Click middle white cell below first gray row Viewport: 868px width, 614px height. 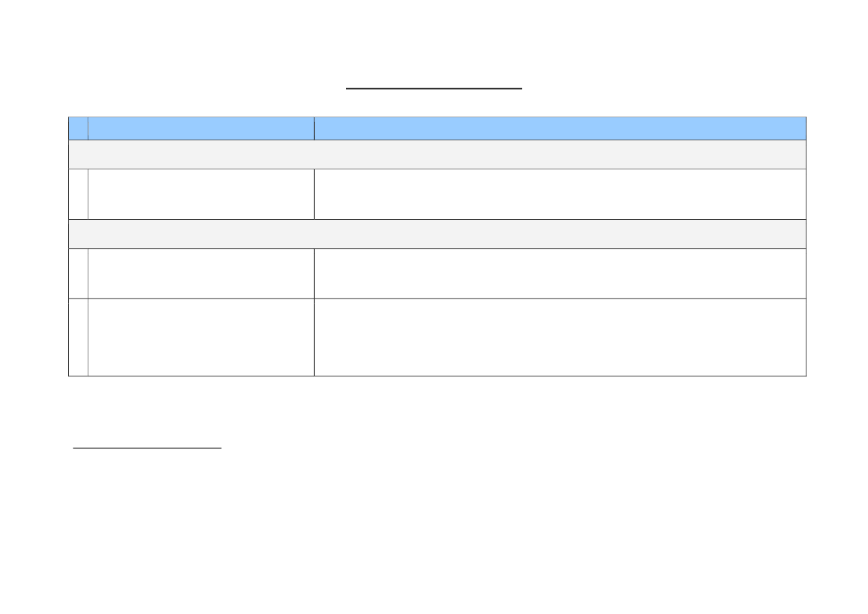(201, 194)
